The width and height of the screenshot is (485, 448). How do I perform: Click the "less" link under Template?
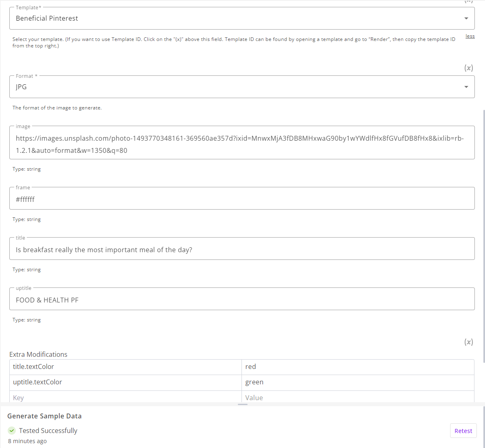click(470, 36)
